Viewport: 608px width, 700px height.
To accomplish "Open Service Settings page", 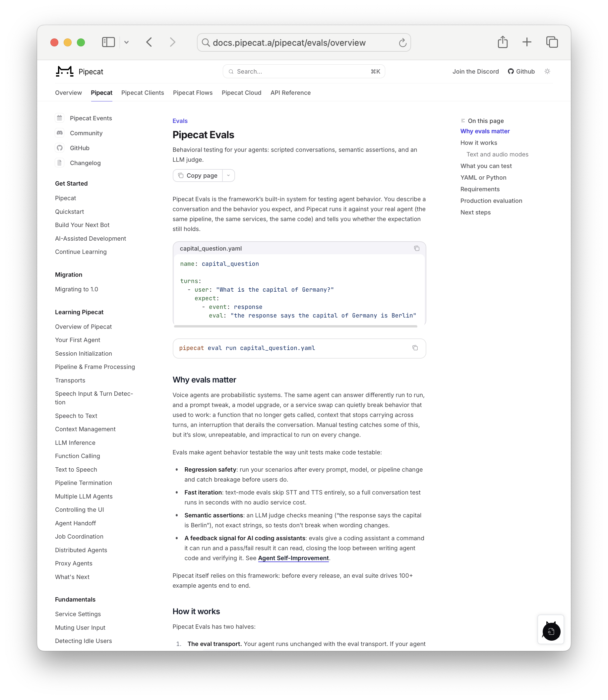I will 78,613.
